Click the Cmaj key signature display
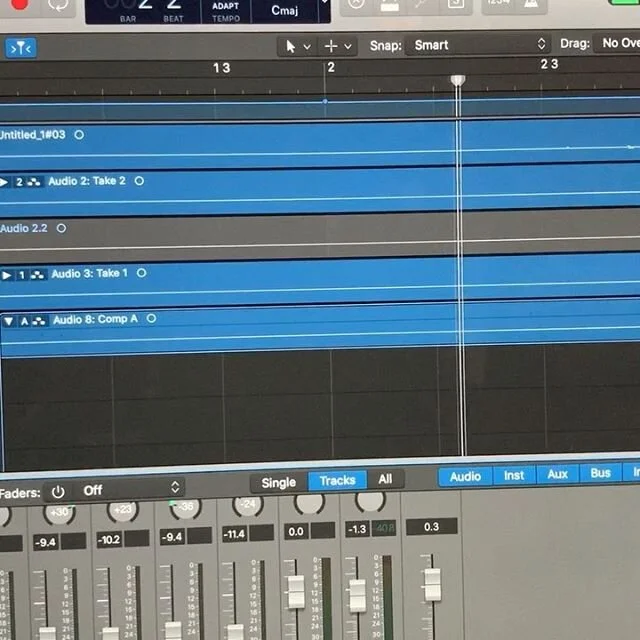 click(284, 10)
